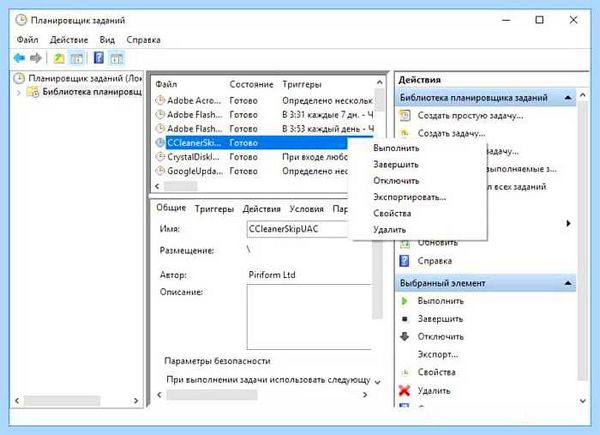Screen dimensions: 600x435
Task: Click the clock icon of GoogleUpda task
Action: [x=160, y=171]
